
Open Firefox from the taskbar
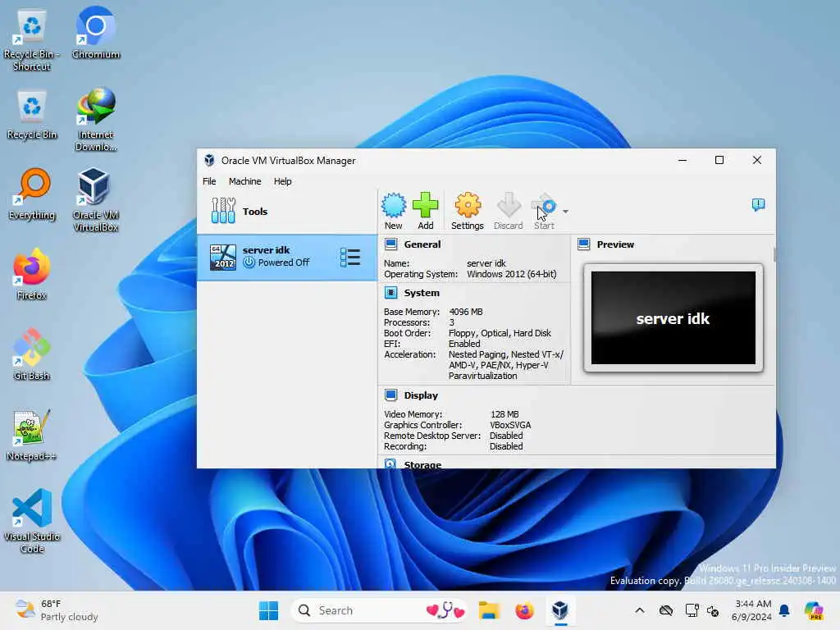[x=524, y=610]
